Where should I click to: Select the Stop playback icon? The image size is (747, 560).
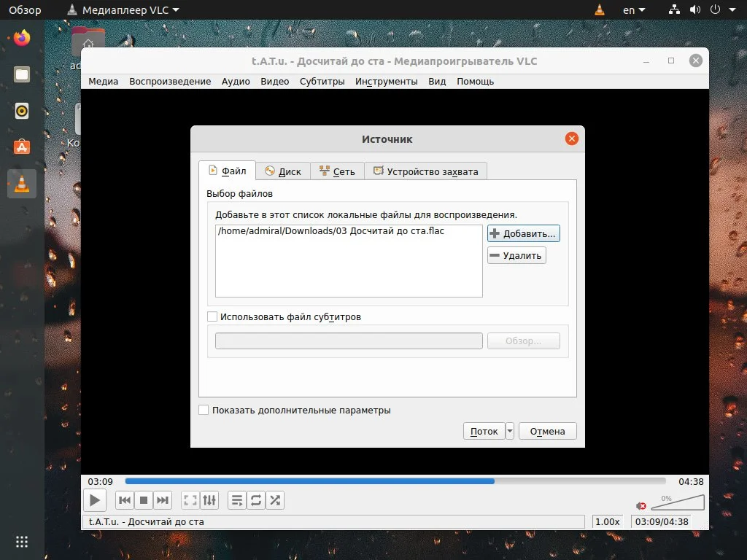tap(144, 500)
